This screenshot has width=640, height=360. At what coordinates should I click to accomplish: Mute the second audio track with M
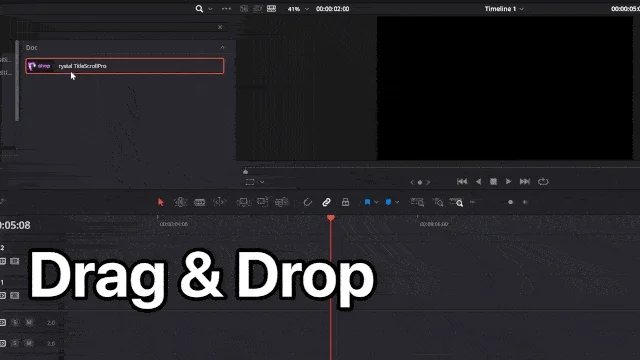tap(29, 343)
